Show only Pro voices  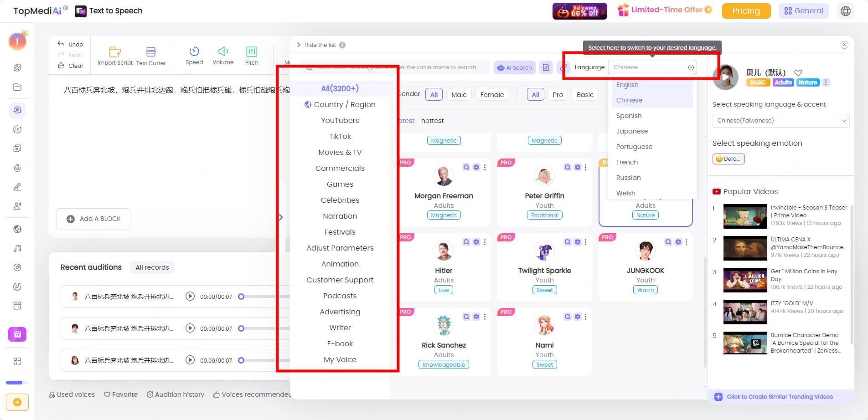[558, 95]
